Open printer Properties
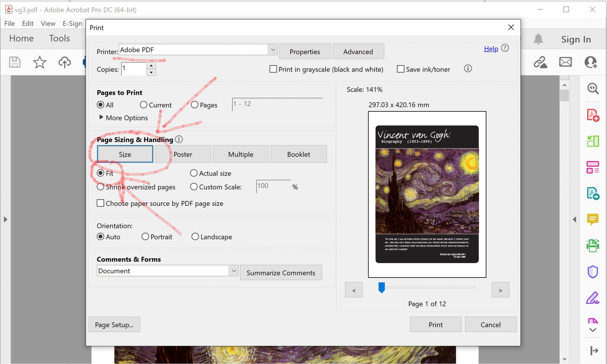Viewport: 607px width, 364px height. (305, 51)
